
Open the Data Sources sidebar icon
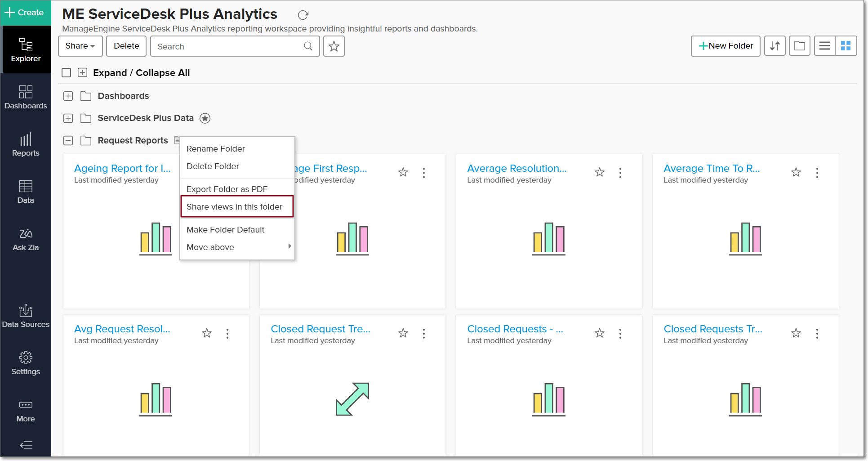click(x=26, y=316)
